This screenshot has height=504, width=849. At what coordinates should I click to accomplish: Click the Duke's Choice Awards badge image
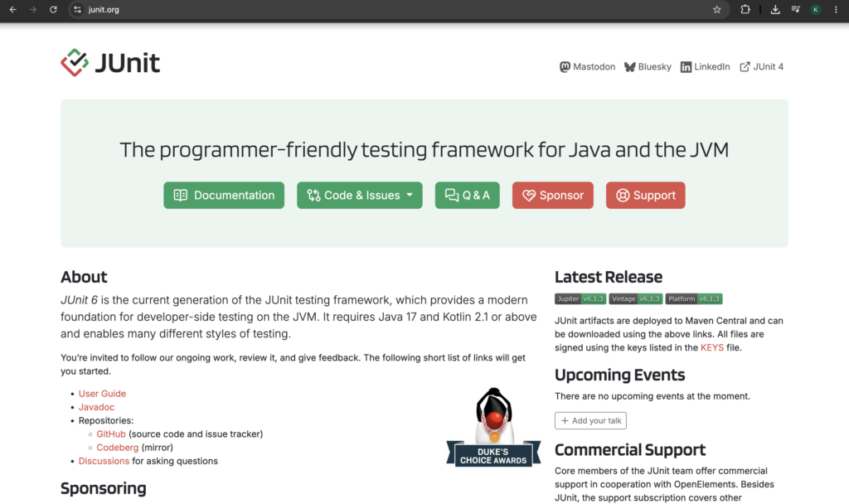point(493,427)
